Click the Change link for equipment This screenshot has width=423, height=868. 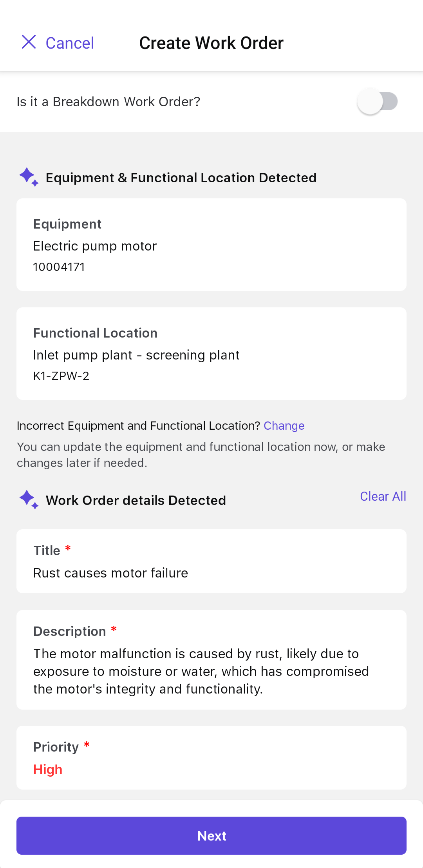click(x=284, y=426)
